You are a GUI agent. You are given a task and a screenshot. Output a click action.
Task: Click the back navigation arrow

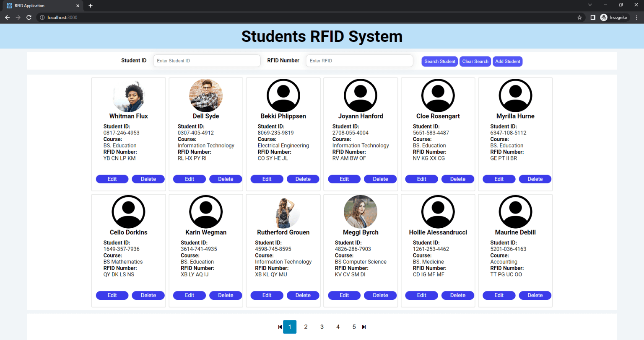tap(7, 17)
